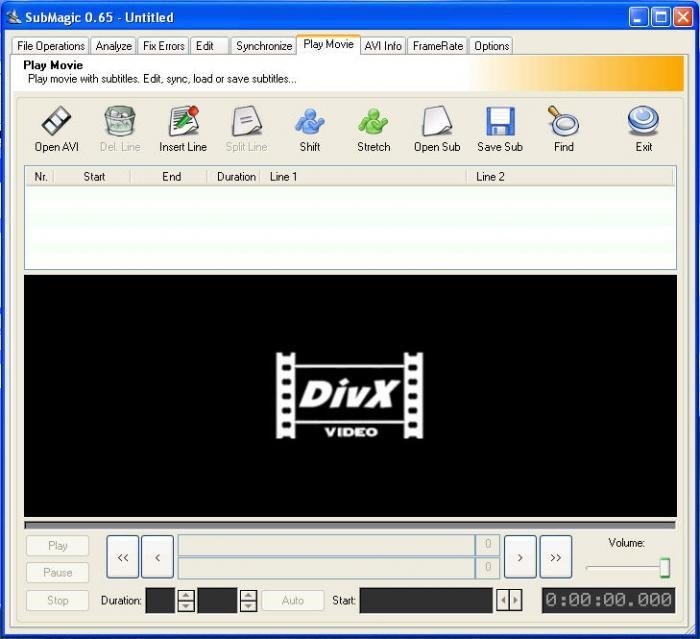Increase the first Duration spinner value
Image resolution: width=700 pixels, height=639 pixels.
click(x=186, y=595)
